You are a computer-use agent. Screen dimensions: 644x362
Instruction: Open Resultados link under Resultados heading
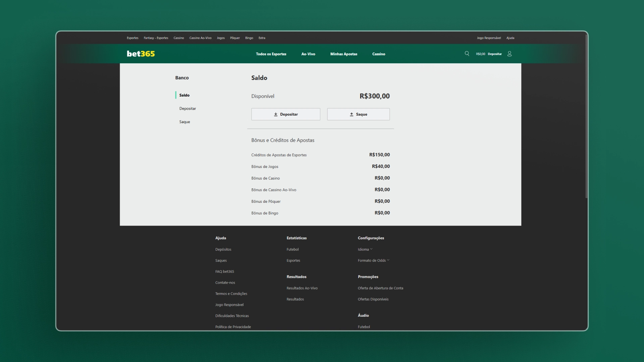click(x=295, y=299)
